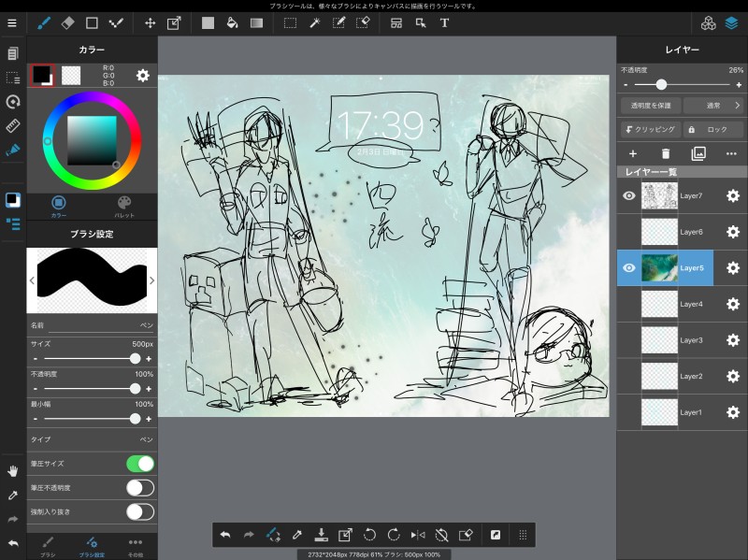748x560 pixels.
Task: Click the 透明度を保護 button
Action: 649,106
